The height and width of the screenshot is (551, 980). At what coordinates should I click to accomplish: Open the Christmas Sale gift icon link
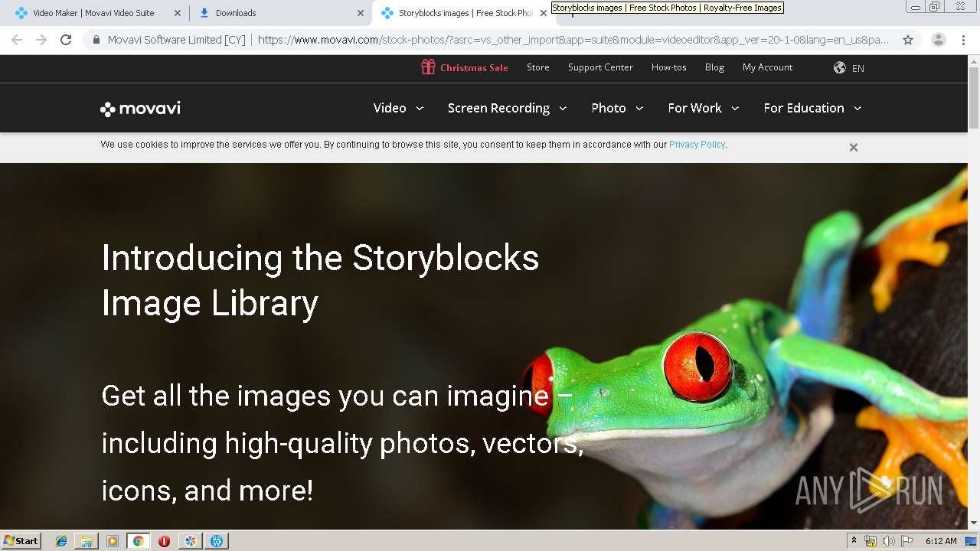(428, 67)
